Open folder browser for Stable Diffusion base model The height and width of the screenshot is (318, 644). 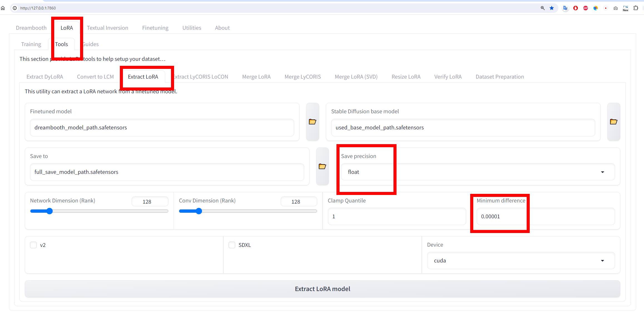(613, 122)
